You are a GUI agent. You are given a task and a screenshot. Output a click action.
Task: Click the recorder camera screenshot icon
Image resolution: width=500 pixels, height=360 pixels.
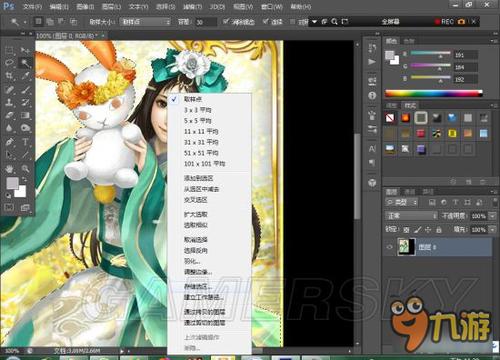pos(461,22)
